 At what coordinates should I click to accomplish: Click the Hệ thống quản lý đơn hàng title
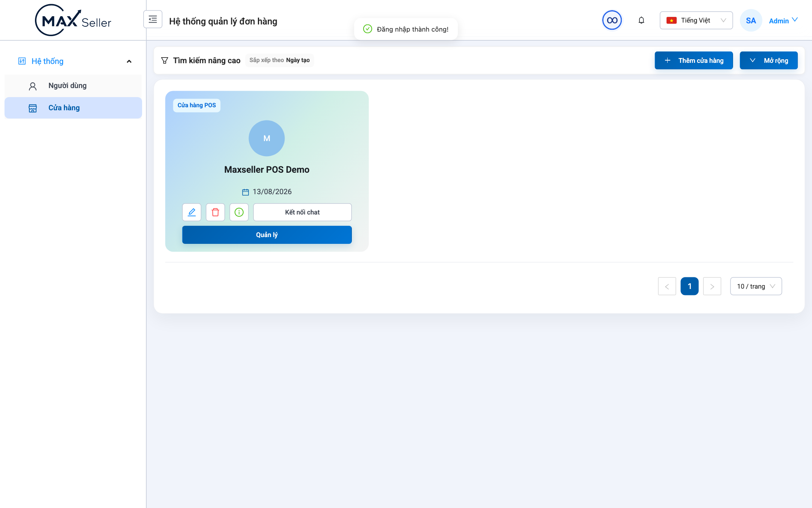coord(223,21)
